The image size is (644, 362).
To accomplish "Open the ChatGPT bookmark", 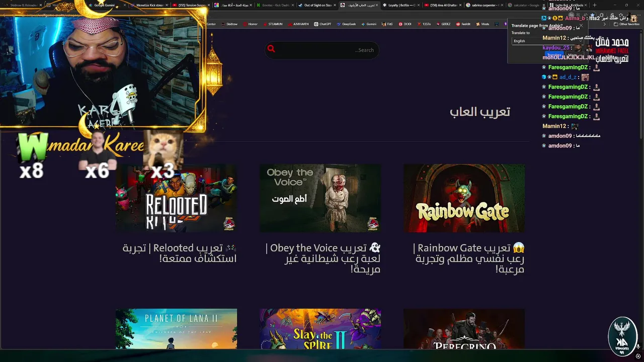I will [323, 24].
